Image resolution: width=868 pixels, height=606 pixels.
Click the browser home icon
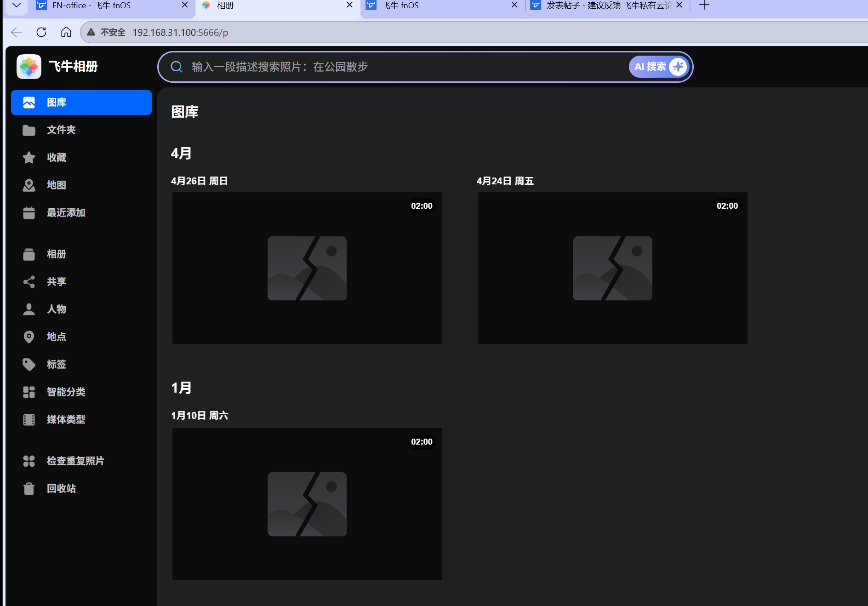pyautogui.click(x=66, y=32)
